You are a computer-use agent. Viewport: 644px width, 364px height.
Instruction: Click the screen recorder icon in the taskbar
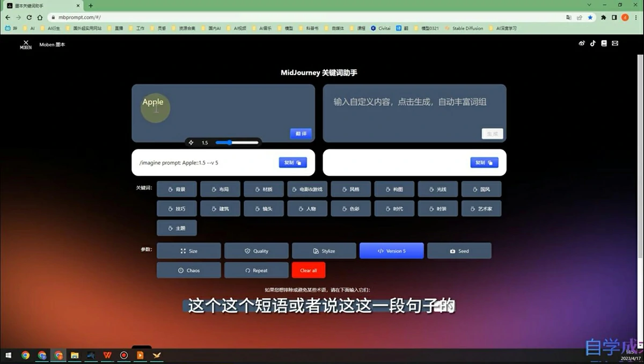124,355
